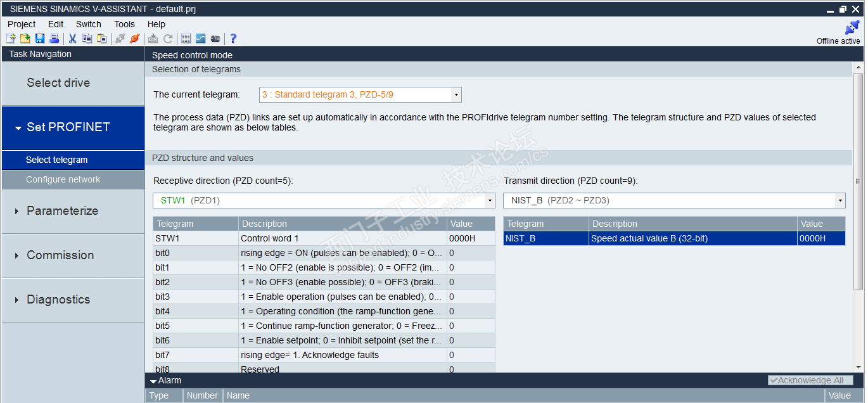
Task: Open an existing project from toolbar
Action: [25, 39]
